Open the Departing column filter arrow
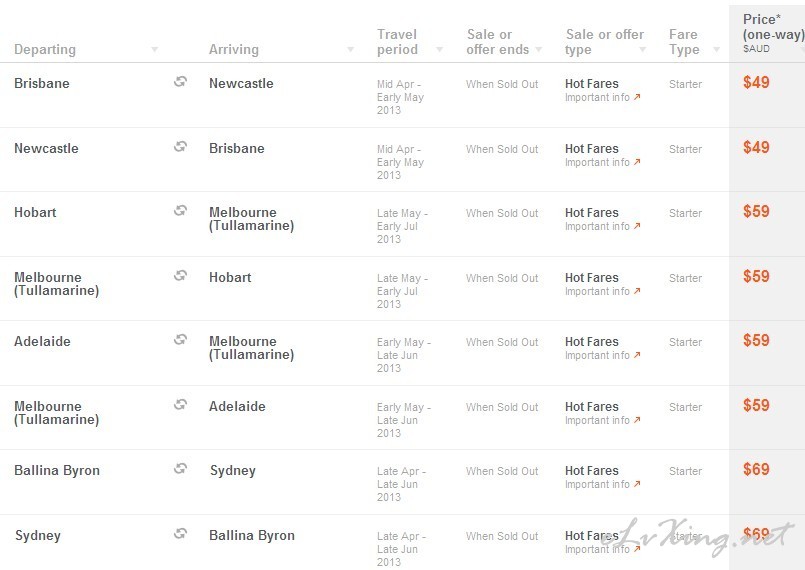The width and height of the screenshot is (805, 570). 154,49
